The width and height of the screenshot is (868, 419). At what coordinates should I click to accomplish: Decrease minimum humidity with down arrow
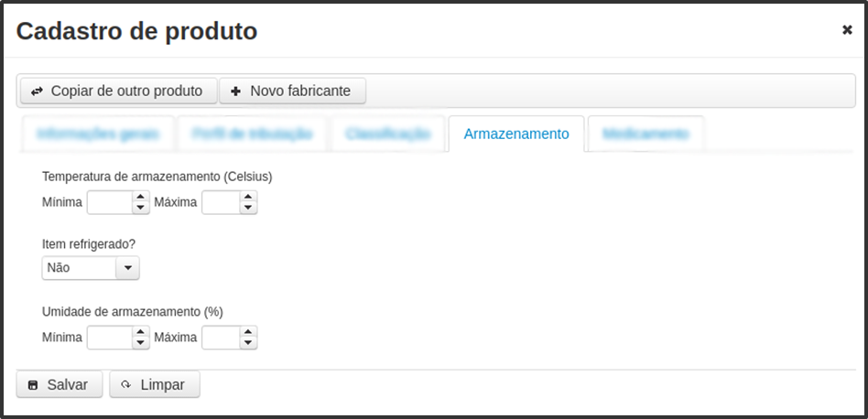141,343
